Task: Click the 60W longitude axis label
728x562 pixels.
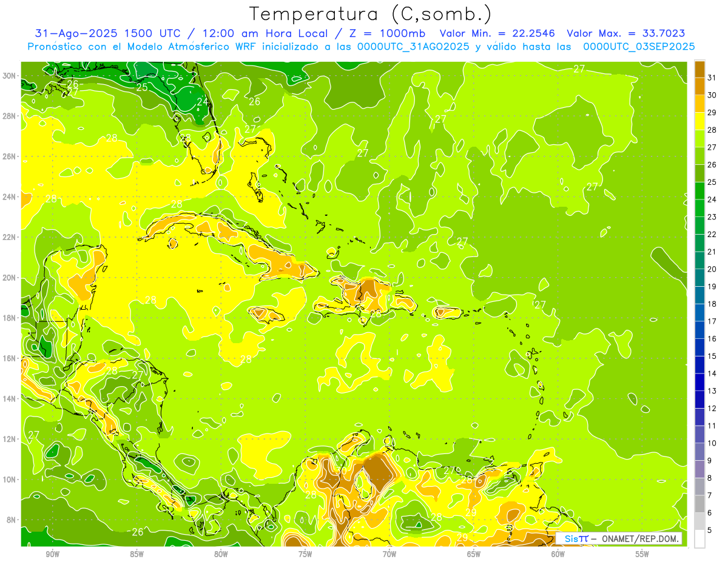Action: click(x=558, y=554)
